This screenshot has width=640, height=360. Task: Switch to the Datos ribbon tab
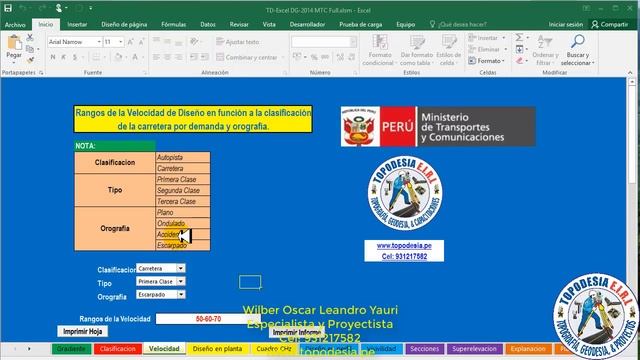pos(208,24)
